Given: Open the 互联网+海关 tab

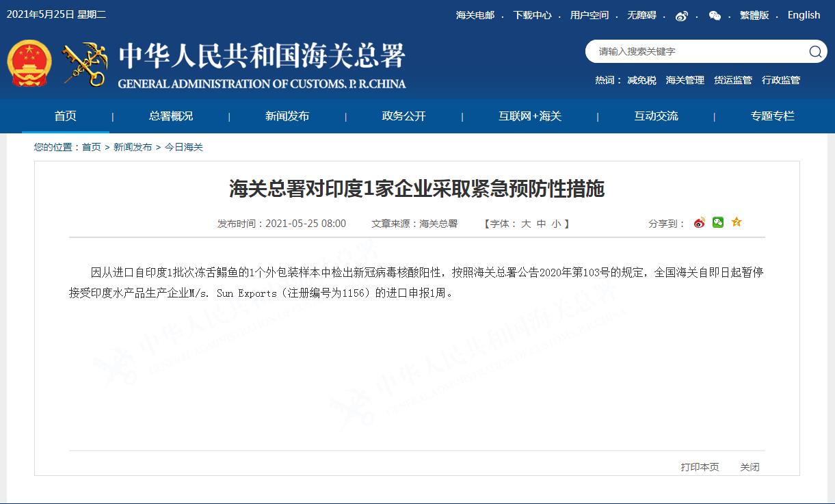Looking at the screenshot, I should [530, 116].
